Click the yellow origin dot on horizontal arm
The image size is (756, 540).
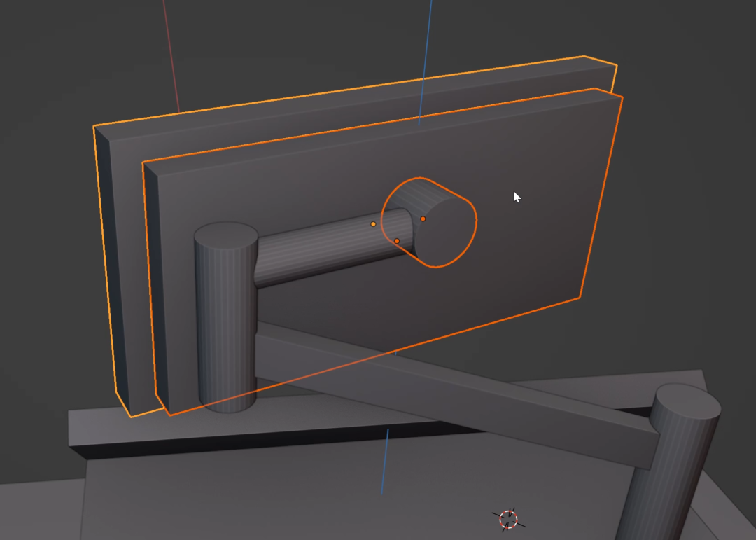pyautogui.click(x=373, y=224)
